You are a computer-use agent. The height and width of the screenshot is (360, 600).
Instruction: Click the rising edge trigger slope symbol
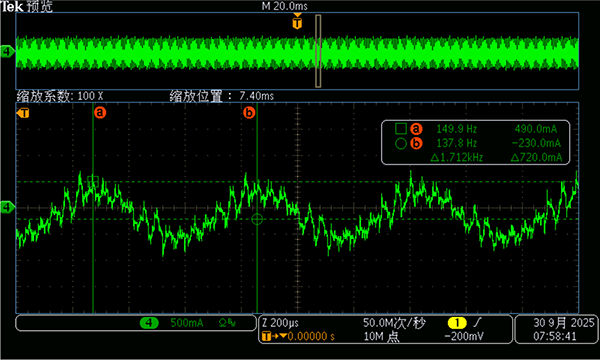pos(478,323)
